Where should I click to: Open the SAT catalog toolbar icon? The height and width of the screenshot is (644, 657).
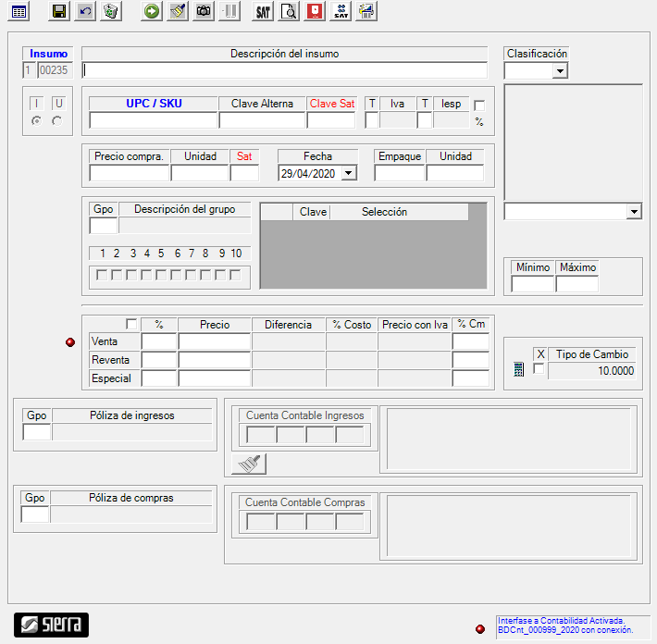pyautogui.click(x=264, y=11)
